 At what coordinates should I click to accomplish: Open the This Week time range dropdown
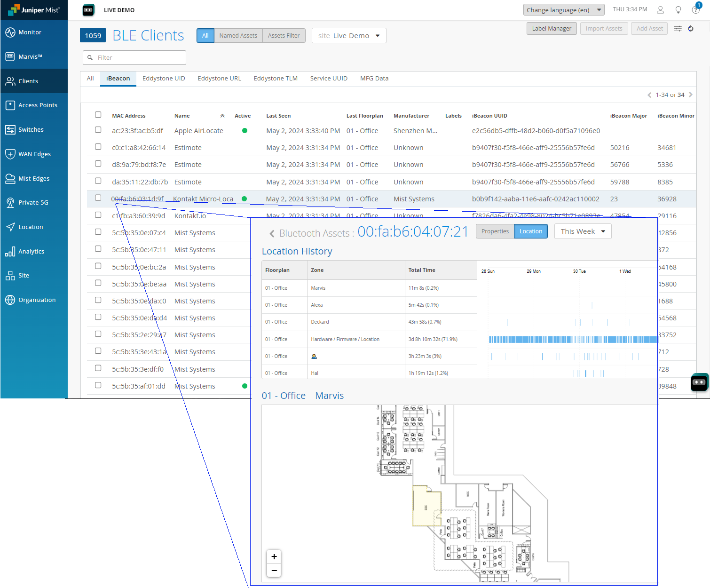coord(582,231)
